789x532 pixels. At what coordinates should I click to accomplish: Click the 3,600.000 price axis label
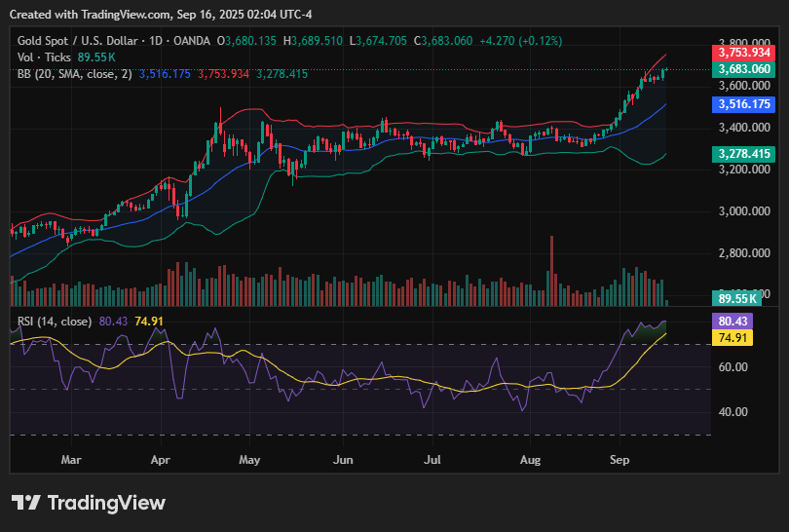[744, 86]
